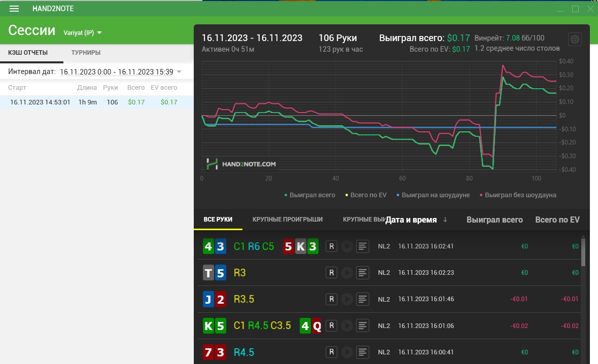Toggle Всего по EV legend series
The height and width of the screenshot is (364, 598).
point(366,195)
